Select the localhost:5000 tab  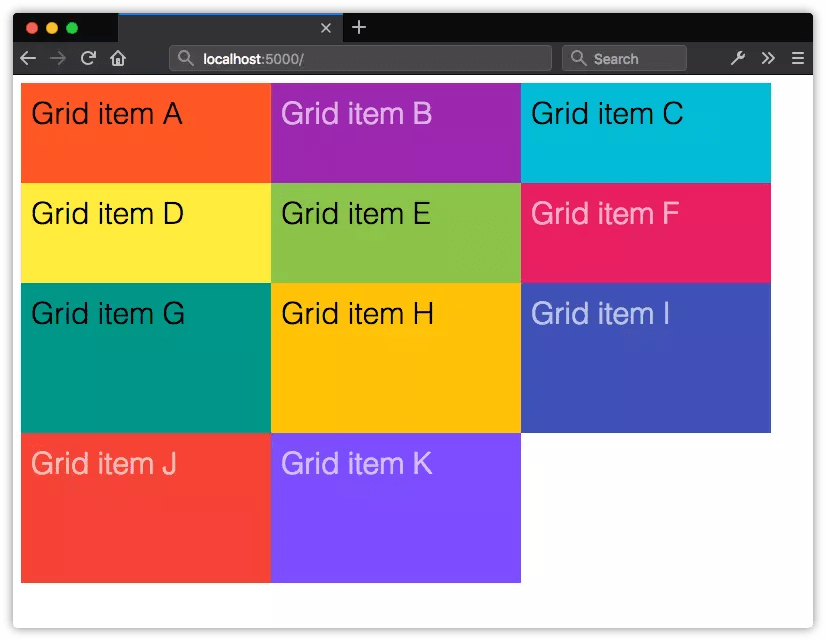pos(230,28)
